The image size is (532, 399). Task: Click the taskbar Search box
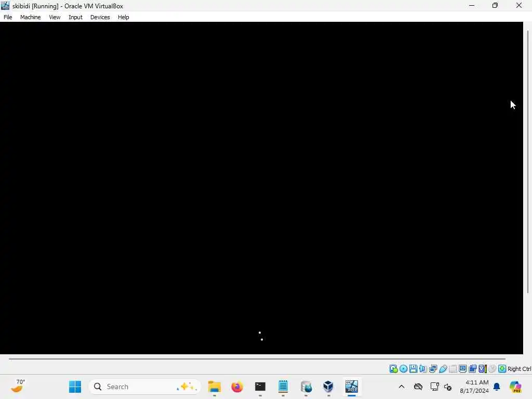145,387
